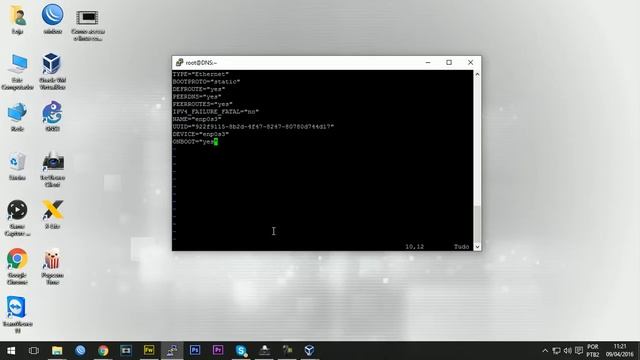The height and width of the screenshot is (360, 640).
Task: Click the 'Tudo' indicator in vim status
Action: [461, 247]
